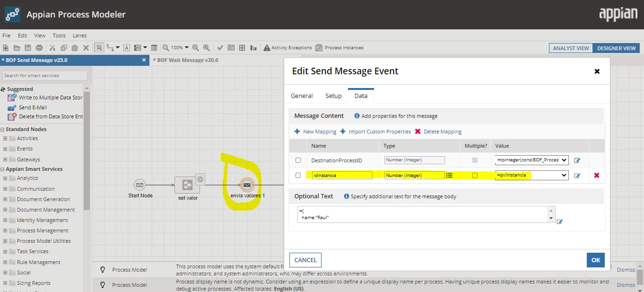The width and height of the screenshot is (644, 292).
Task: Click the Open folder toolbar icon
Action: (x=17, y=48)
